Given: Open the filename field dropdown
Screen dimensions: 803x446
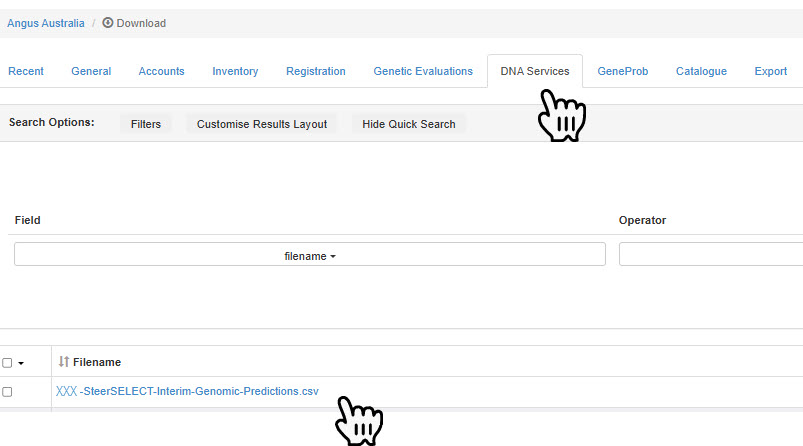Looking at the screenshot, I should [310, 255].
